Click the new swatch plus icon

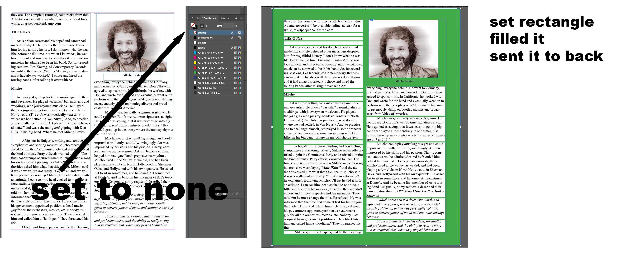tap(231, 194)
